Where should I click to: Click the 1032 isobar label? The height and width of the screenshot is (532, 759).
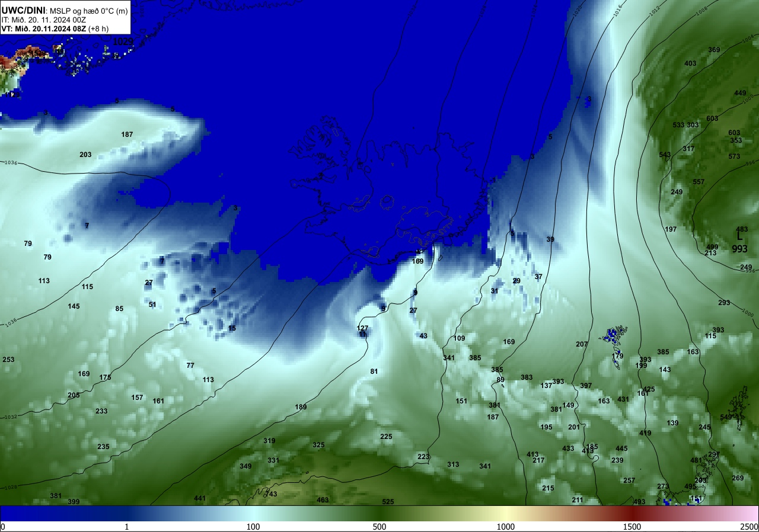(10, 417)
